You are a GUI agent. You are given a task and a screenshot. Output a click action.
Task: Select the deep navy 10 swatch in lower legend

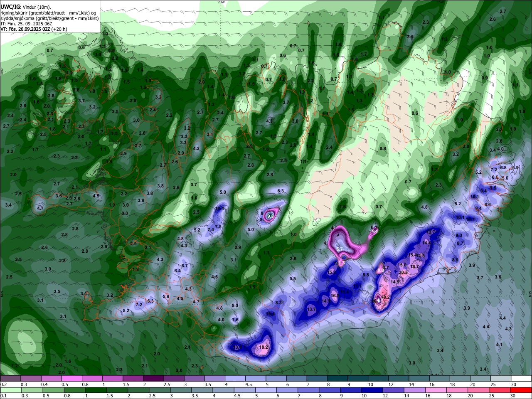click(x=372, y=390)
